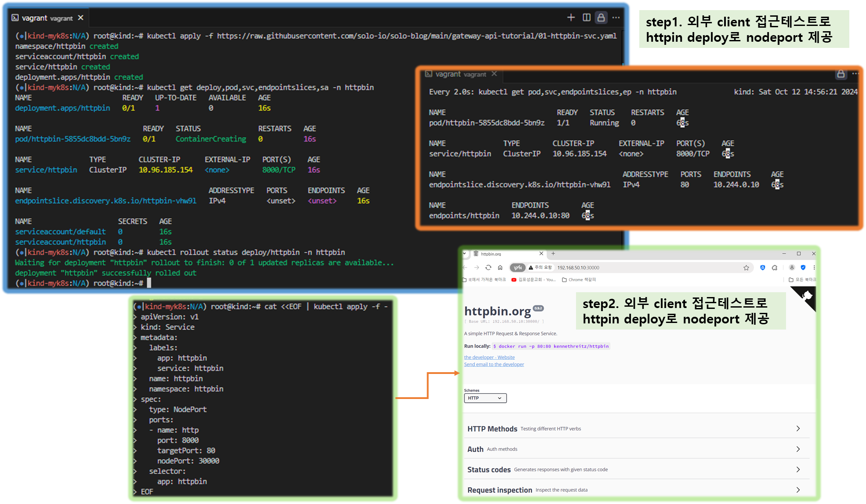Bookmark page with the star icon
The height and width of the screenshot is (504, 866).
click(746, 268)
